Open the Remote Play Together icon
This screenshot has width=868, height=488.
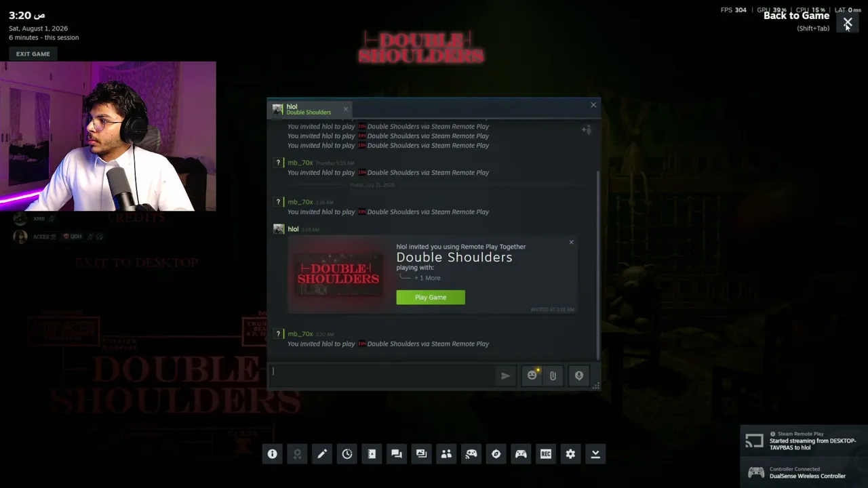click(471, 454)
